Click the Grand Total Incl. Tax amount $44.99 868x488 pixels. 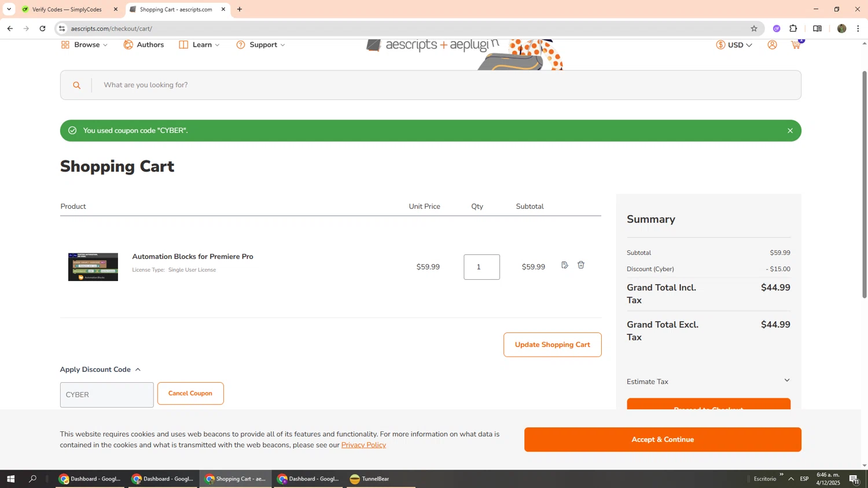click(775, 287)
